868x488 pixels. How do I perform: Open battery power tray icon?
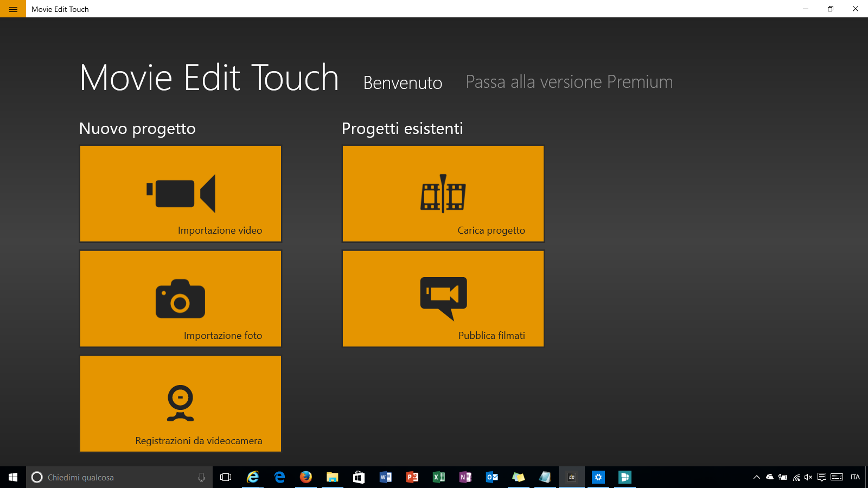[783, 477]
